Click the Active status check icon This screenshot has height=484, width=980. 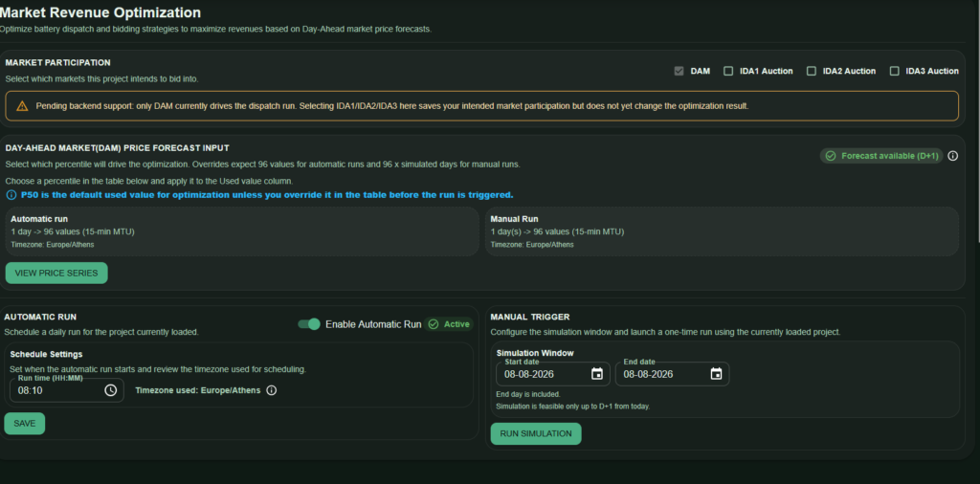point(434,324)
